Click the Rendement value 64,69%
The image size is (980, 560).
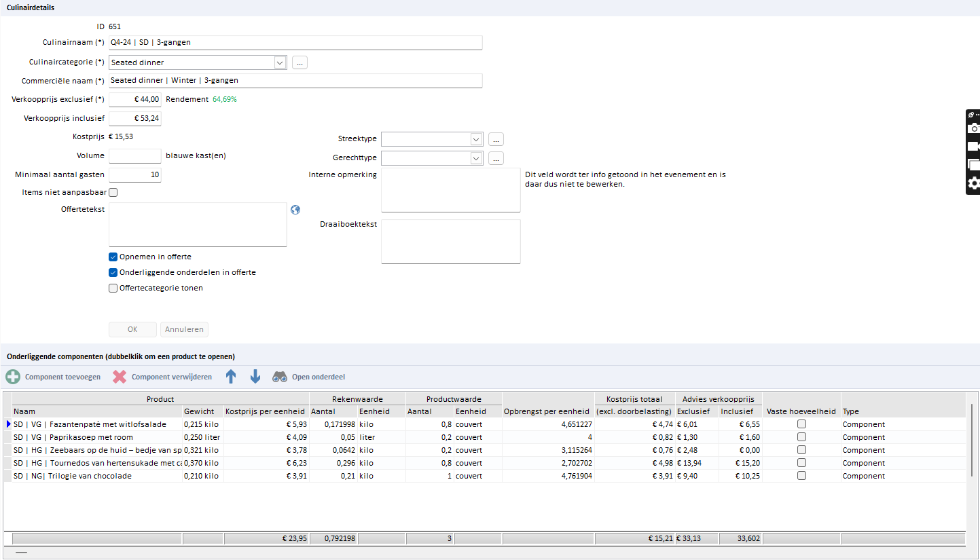(225, 99)
